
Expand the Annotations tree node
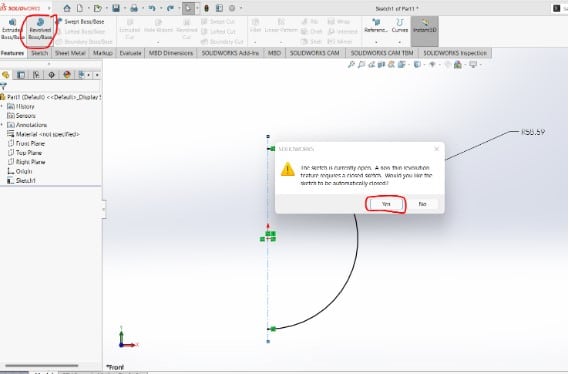coord(2,125)
